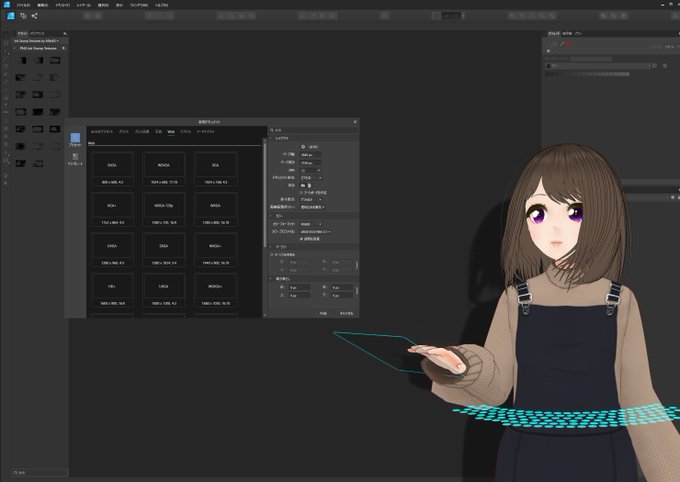Close the New Document dialog
The width and height of the screenshot is (680, 482).
pyautogui.click(x=355, y=122)
